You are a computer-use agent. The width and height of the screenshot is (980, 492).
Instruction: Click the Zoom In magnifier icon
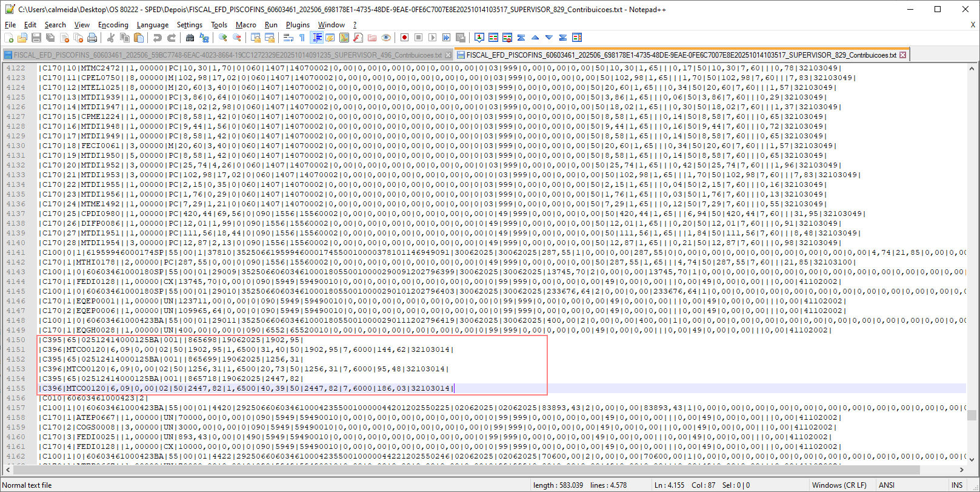click(223, 38)
